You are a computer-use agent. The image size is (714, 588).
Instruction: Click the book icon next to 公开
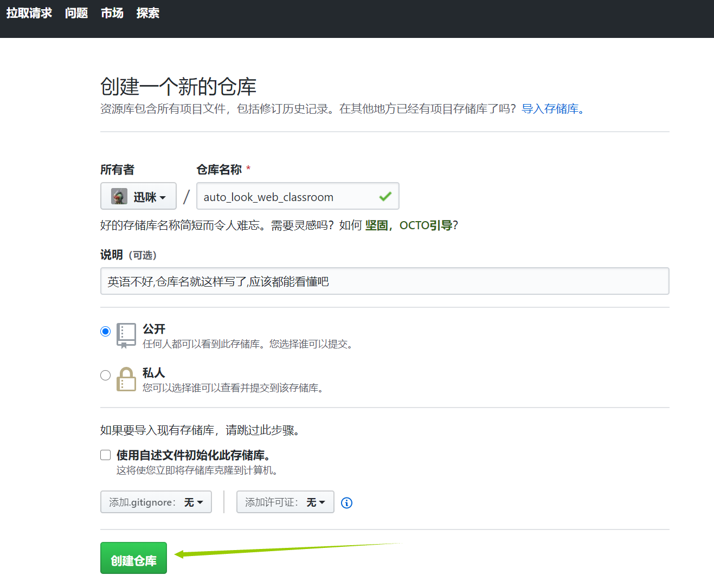pyautogui.click(x=126, y=335)
